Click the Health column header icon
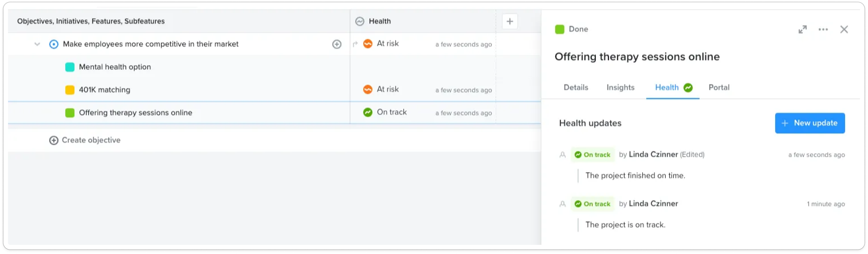This screenshot has height=254, width=868. (360, 21)
